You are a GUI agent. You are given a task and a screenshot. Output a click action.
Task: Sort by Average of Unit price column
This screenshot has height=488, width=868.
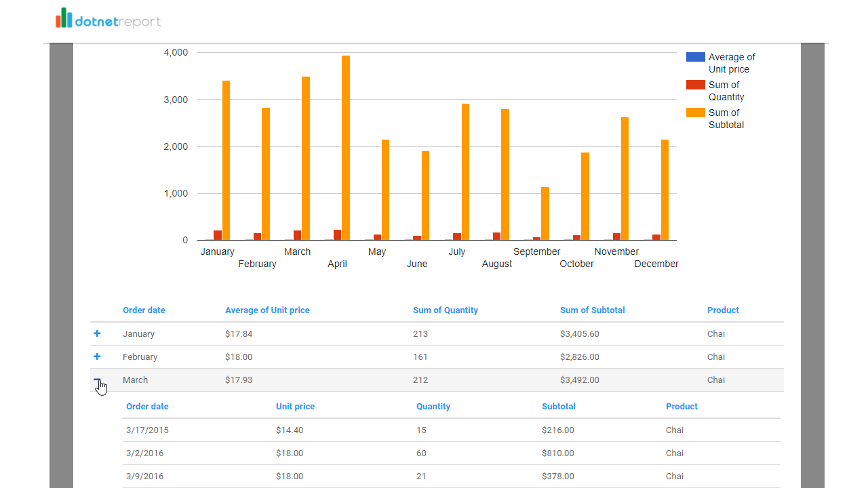pyautogui.click(x=267, y=310)
